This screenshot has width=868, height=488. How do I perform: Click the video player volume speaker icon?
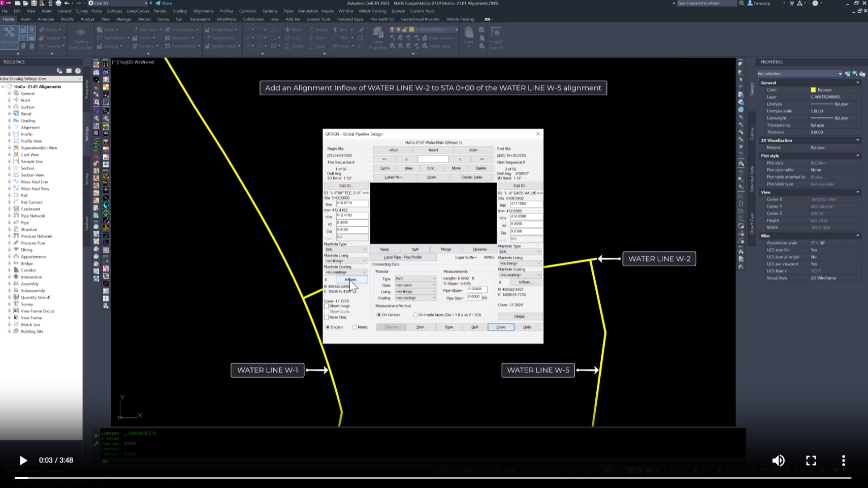pos(778,461)
